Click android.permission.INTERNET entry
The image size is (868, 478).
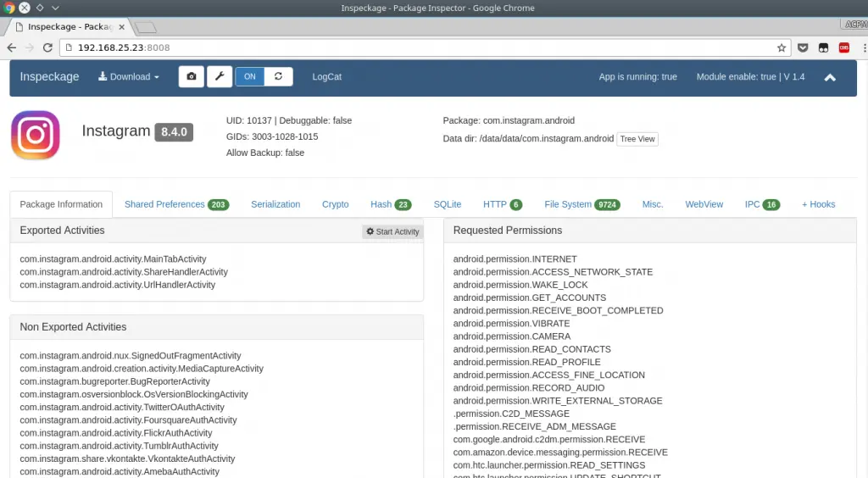[x=515, y=259]
